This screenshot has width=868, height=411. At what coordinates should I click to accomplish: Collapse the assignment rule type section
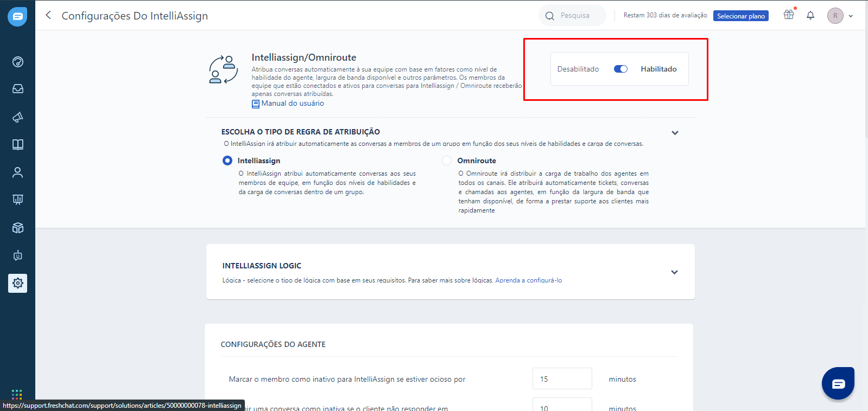675,133
